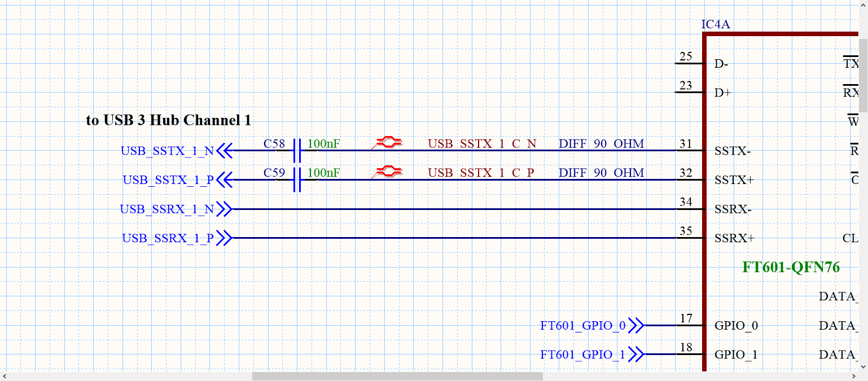The width and height of the screenshot is (868, 381).
Task: Click capacitor C59 symbol
Action: click(x=297, y=180)
